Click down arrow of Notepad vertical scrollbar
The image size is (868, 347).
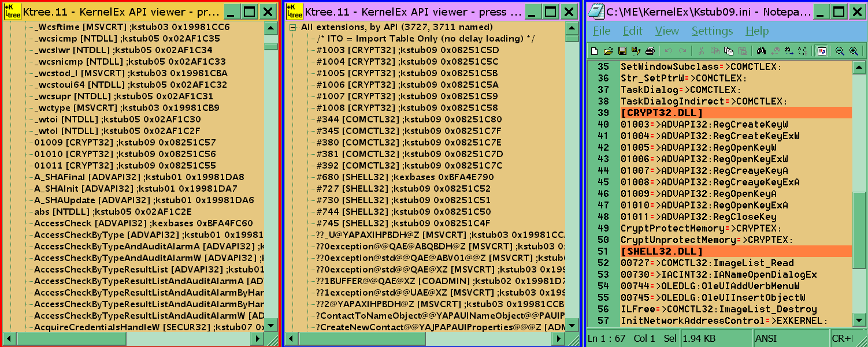pos(859,320)
